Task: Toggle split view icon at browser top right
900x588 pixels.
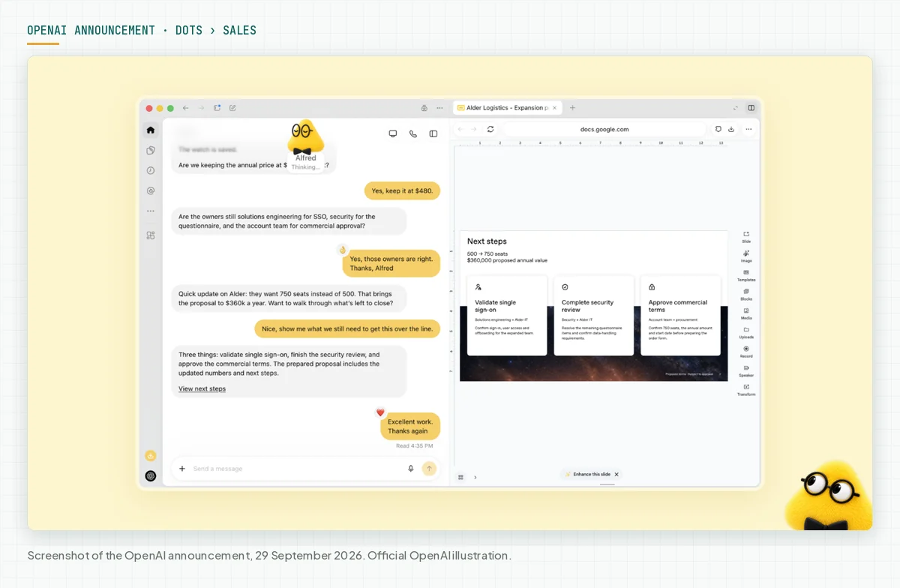Action: [751, 108]
